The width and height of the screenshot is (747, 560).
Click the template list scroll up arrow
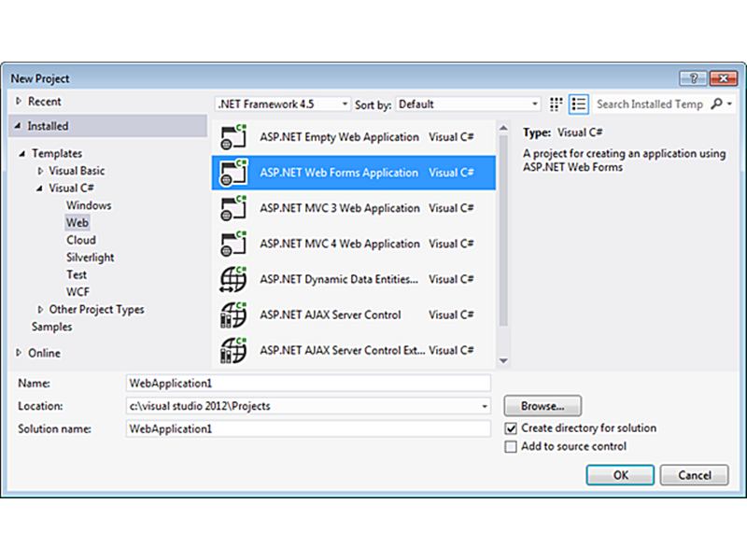503,129
